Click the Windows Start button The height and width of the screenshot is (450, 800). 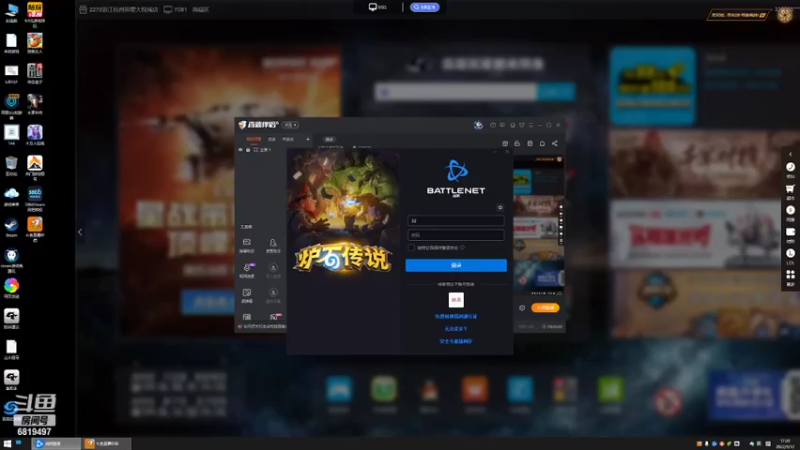(7, 443)
